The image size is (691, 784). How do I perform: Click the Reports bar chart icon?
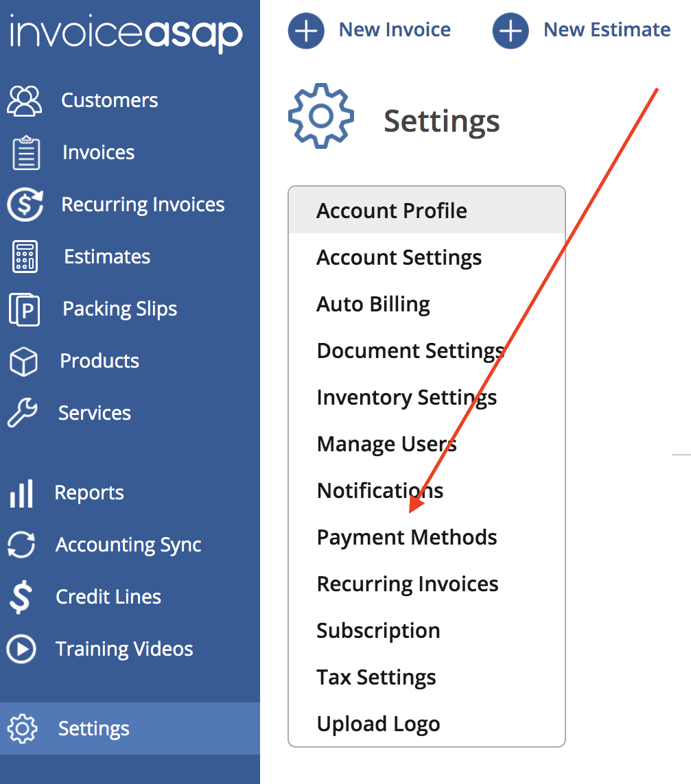coord(21,493)
